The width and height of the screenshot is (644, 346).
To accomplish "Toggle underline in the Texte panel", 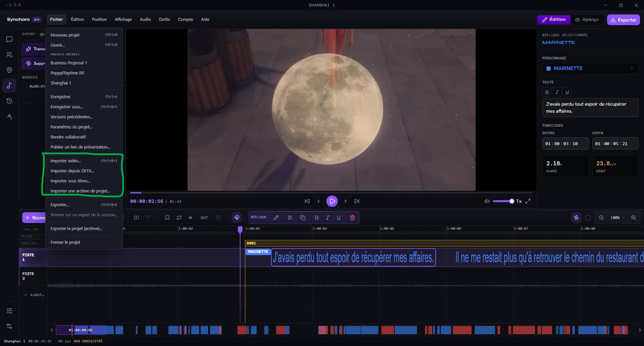I will click(567, 92).
